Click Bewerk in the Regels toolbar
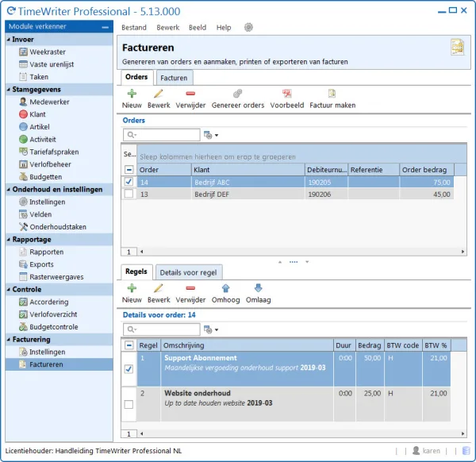The width and height of the screenshot is (476, 462). point(159,294)
